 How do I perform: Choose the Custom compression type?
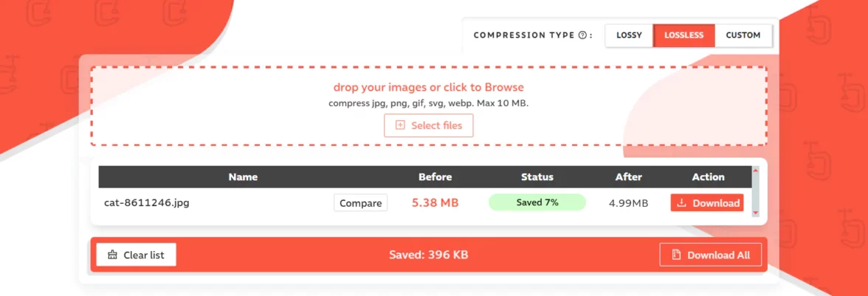743,35
